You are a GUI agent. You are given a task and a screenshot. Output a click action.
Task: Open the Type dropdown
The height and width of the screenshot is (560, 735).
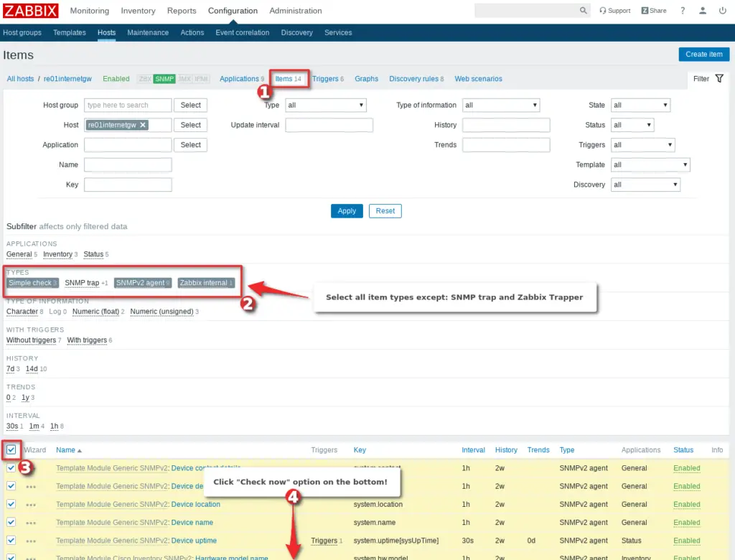tap(326, 105)
